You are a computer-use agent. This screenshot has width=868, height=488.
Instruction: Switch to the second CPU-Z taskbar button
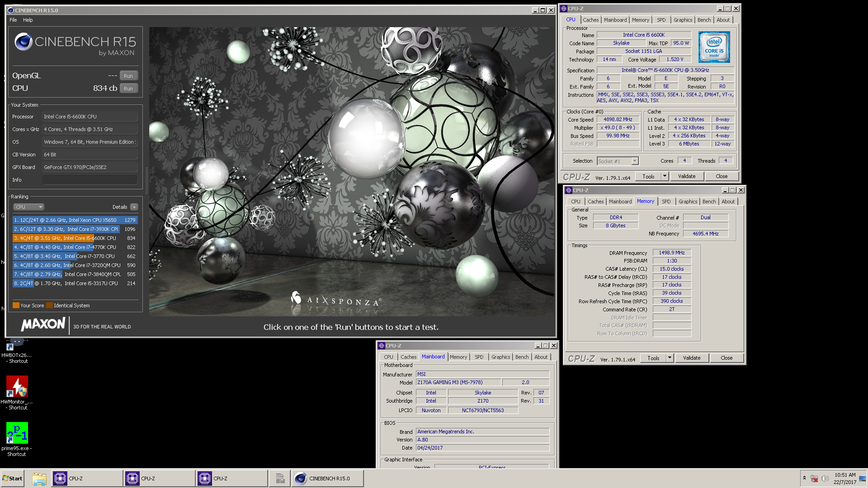[x=159, y=479]
